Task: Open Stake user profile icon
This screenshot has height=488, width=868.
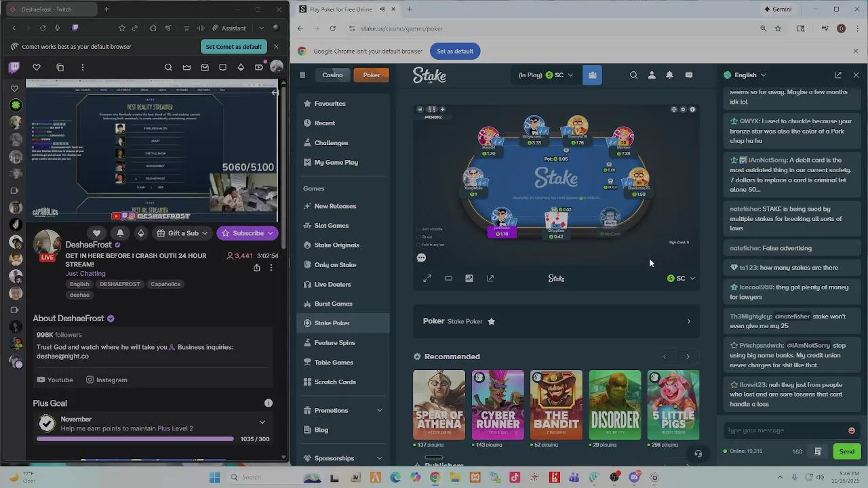Action: [652, 75]
